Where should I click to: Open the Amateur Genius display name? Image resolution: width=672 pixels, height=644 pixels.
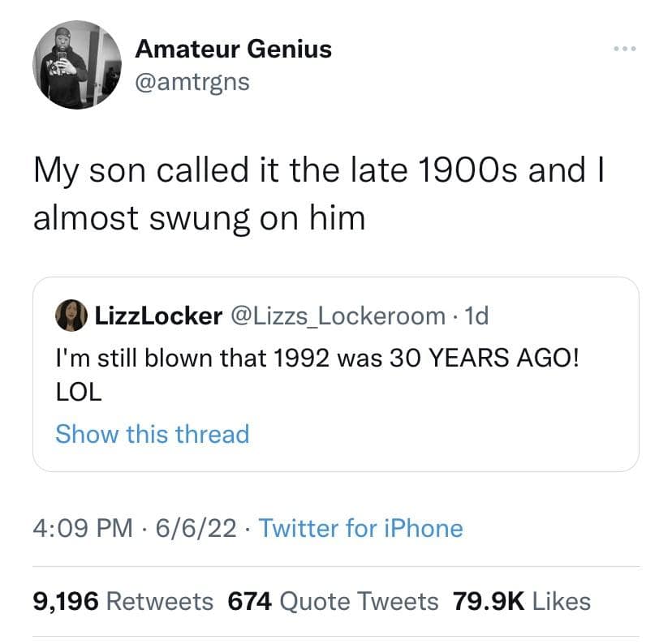(233, 49)
